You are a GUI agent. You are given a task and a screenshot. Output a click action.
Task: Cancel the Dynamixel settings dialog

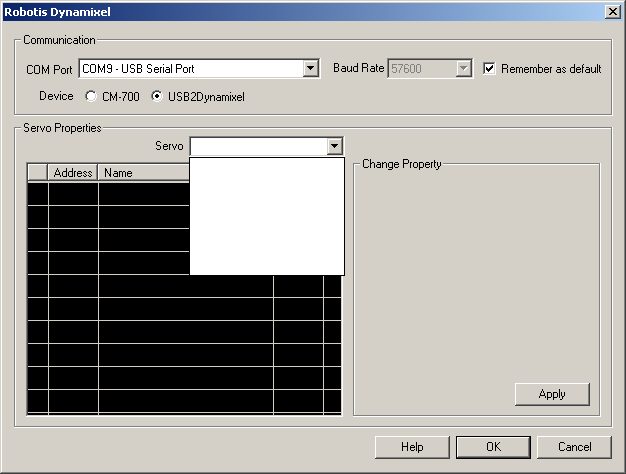[574, 447]
